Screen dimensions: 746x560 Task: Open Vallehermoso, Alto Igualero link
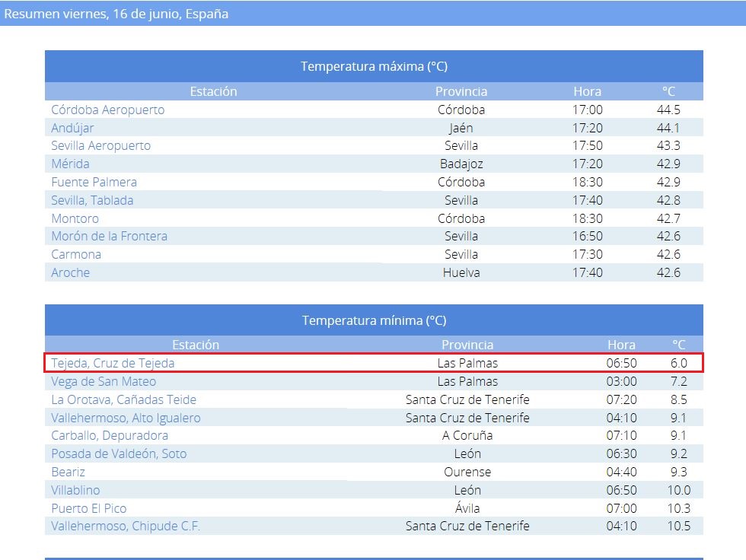click(x=126, y=418)
